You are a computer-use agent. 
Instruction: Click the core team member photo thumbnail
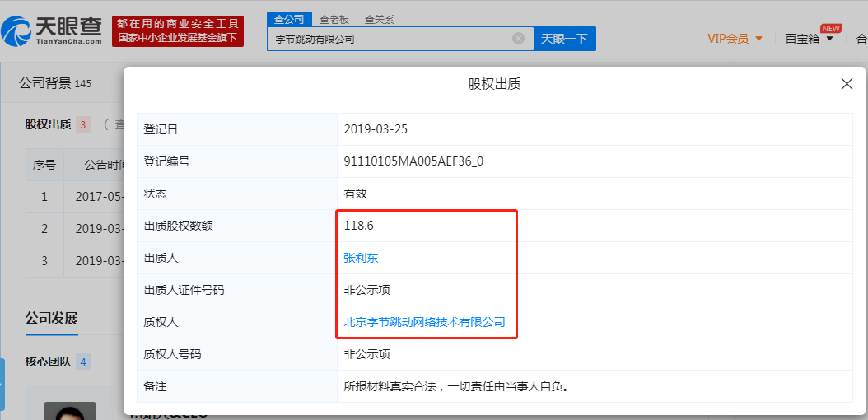70,411
